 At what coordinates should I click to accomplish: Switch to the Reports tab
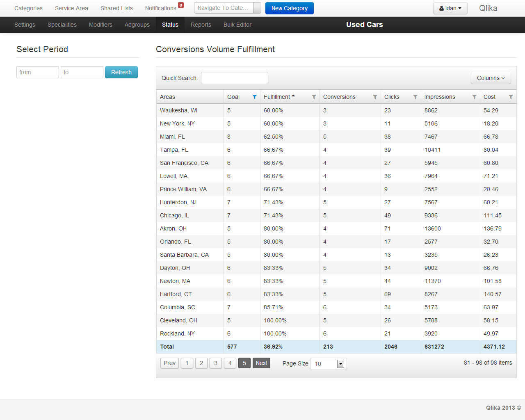(201, 25)
